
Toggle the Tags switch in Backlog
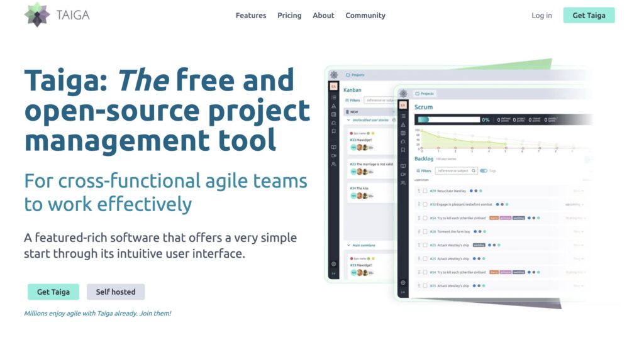484,171
